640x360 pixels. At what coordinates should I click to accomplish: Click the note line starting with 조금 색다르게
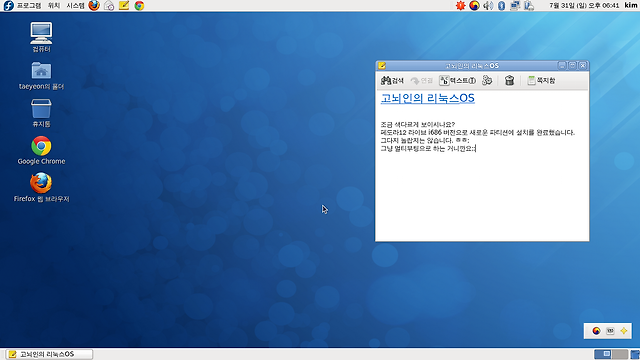point(418,124)
